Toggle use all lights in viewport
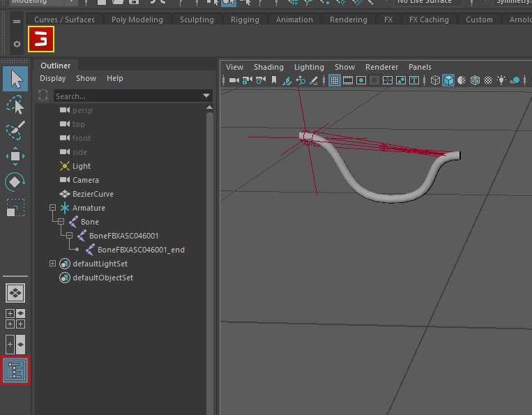This screenshot has height=415, width=532. (501, 81)
